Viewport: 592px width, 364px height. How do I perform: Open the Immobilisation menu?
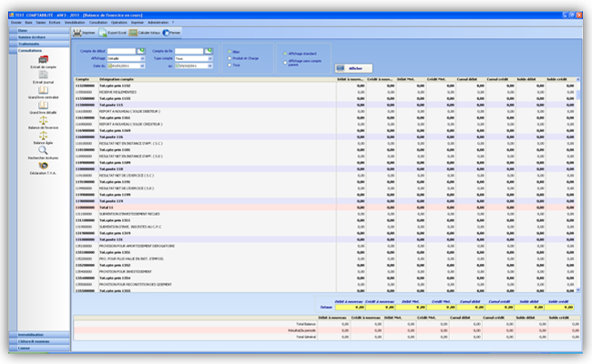[75, 23]
